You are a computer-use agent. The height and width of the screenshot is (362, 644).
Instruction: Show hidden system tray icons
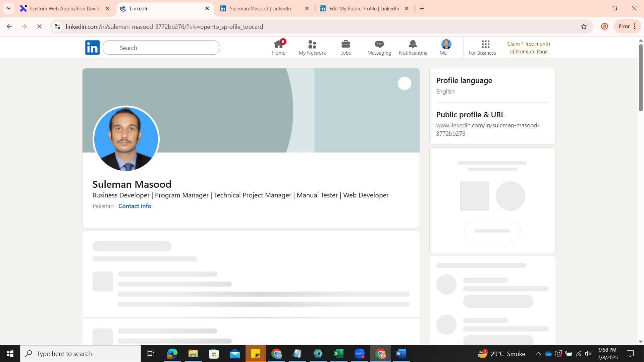(x=538, y=354)
